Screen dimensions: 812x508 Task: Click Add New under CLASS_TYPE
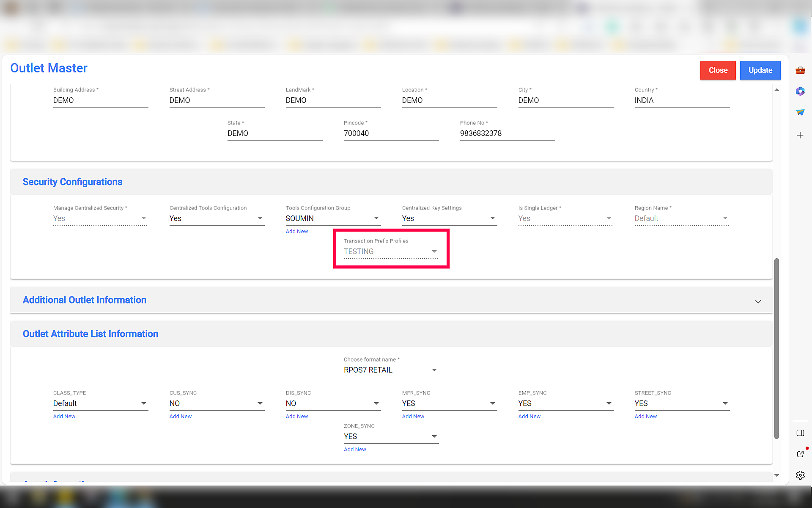pos(64,417)
